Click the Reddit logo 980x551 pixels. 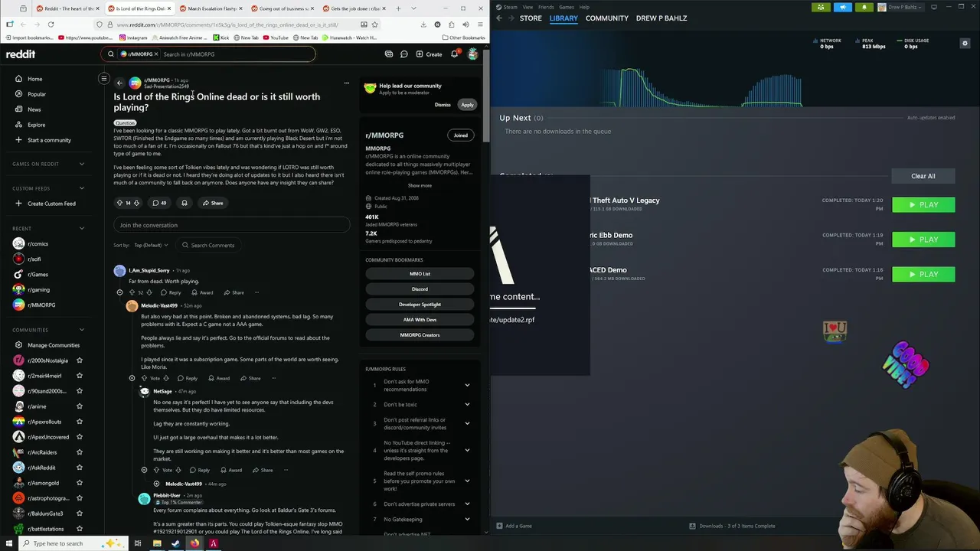tap(21, 54)
